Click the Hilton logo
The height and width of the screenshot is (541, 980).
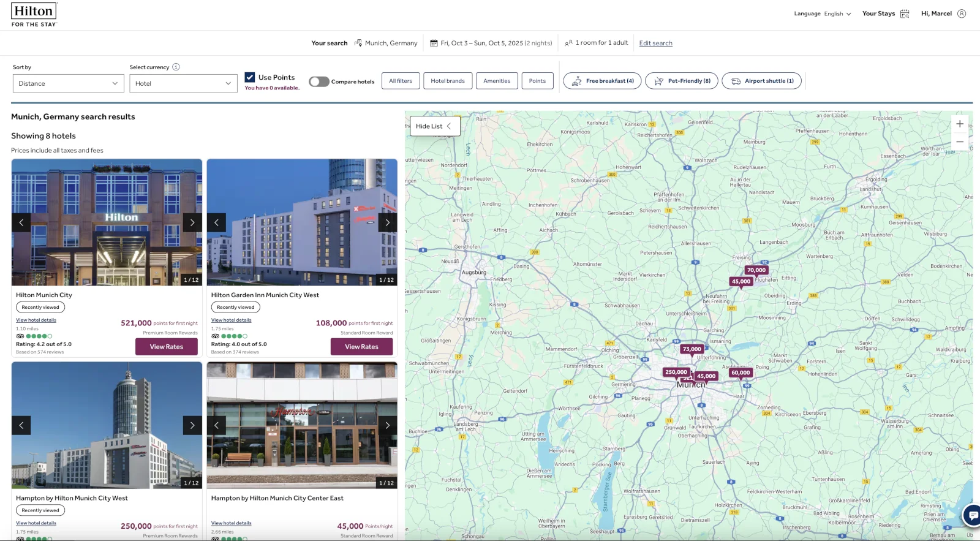(34, 15)
